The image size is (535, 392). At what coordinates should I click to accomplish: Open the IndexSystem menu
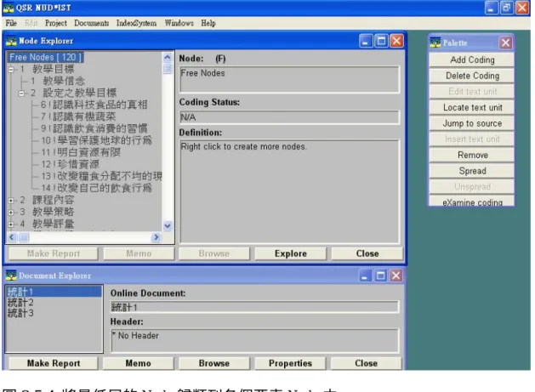pos(136,23)
